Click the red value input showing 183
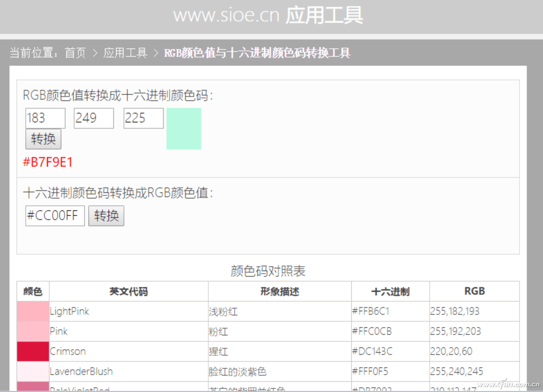Viewport: 543px width, 392px height. click(45, 118)
